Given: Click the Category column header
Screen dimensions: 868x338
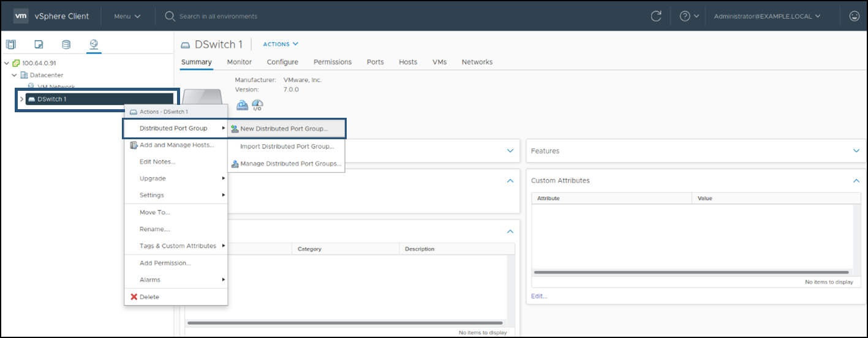Looking at the screenshot, I should tap(345, 249).
